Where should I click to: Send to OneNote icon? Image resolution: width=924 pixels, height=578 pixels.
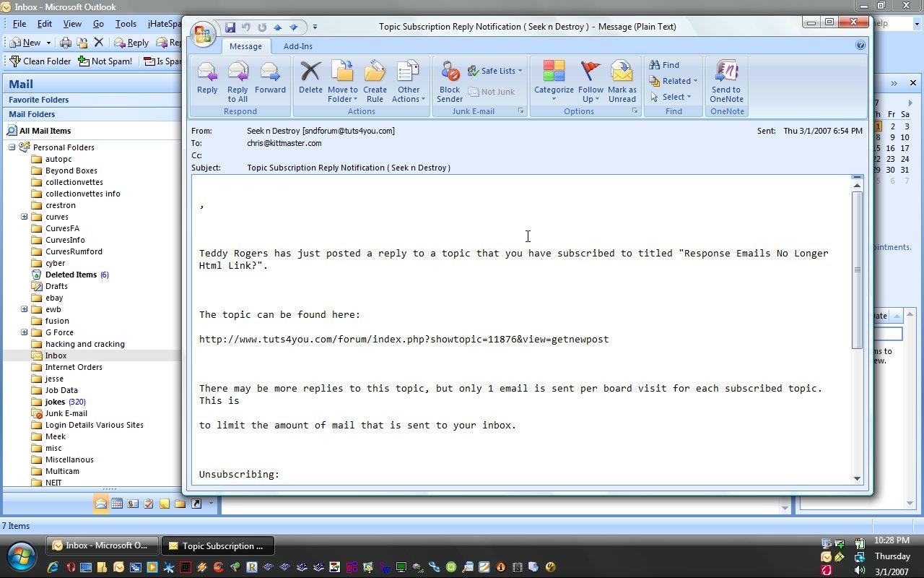pos(726,82)
